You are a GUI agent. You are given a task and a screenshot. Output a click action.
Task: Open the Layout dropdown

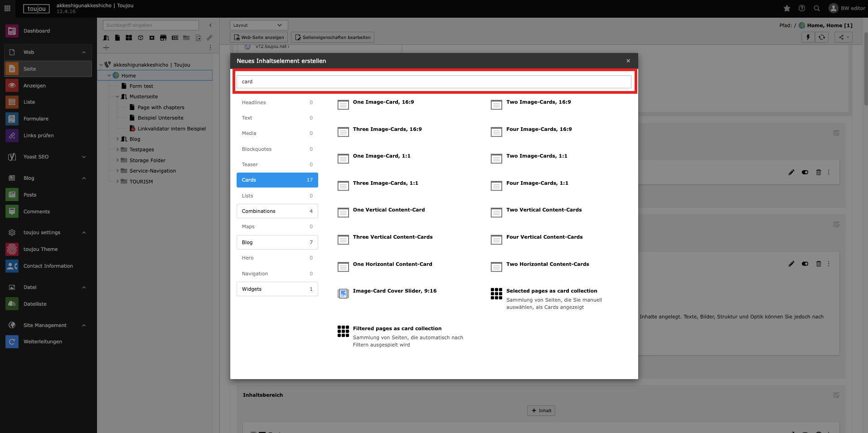click(x=258, y=25)
